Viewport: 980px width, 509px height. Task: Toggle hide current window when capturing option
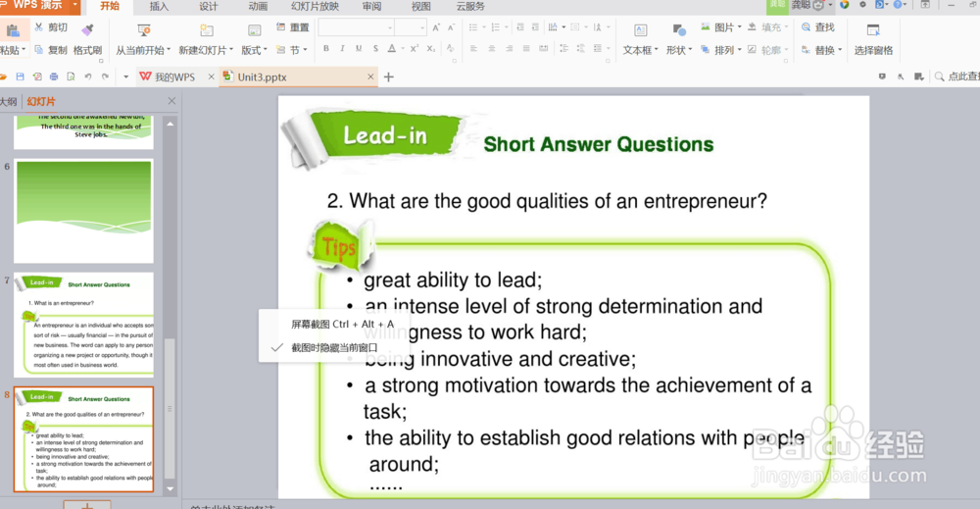click(334, 348)
